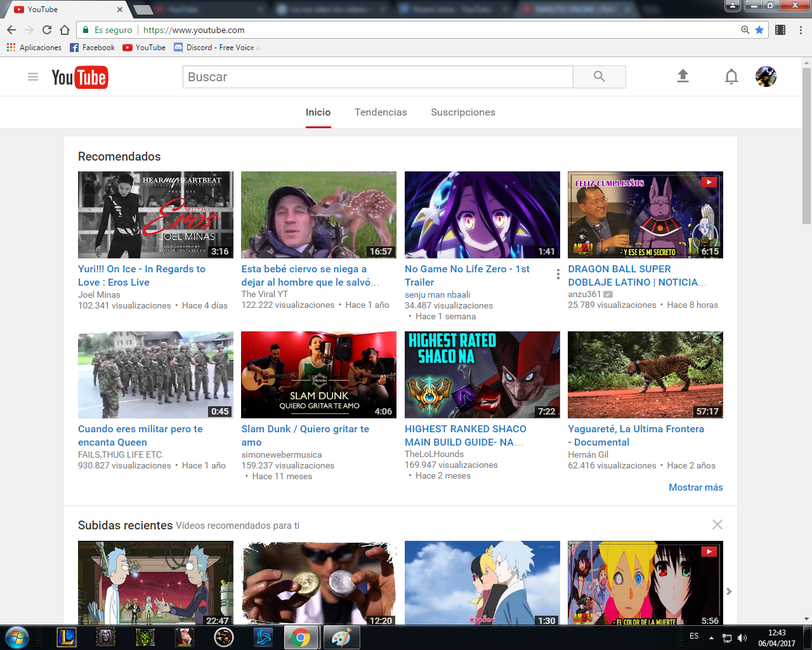The width and height of the screenshot is (812, 650).
Task: Select the YouTube browser tab
Action: 67,10
